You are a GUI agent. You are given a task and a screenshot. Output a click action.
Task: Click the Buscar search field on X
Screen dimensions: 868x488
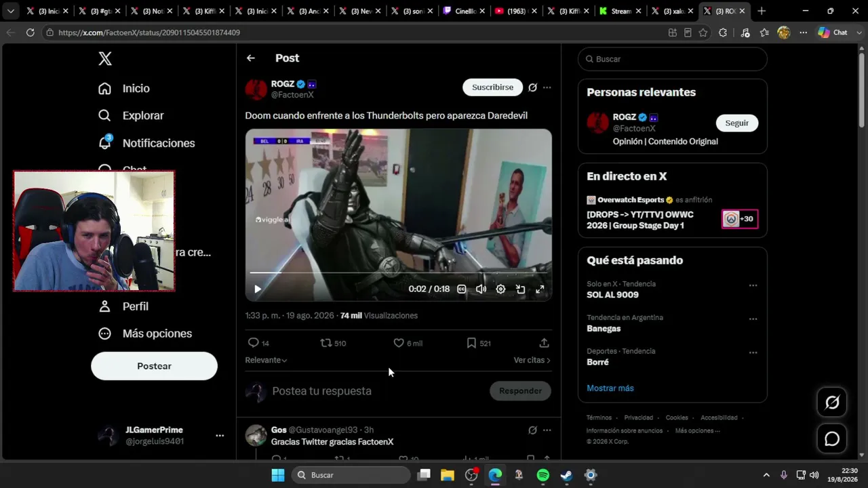(x=673, y=59)
